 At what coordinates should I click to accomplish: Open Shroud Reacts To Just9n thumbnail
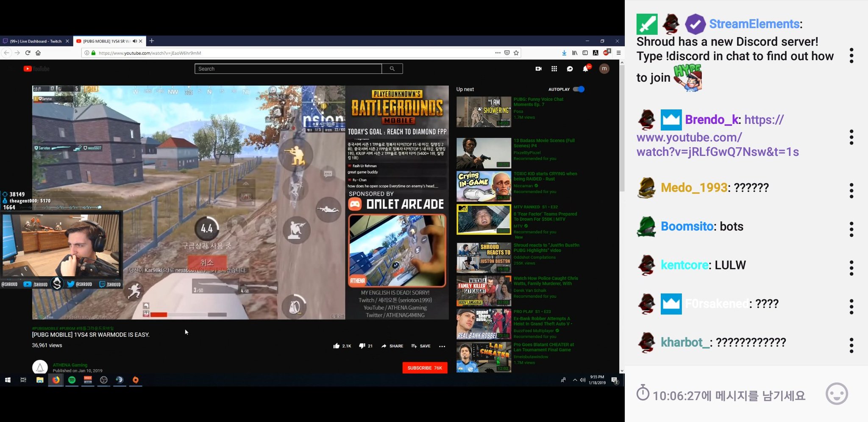[484, 258]
